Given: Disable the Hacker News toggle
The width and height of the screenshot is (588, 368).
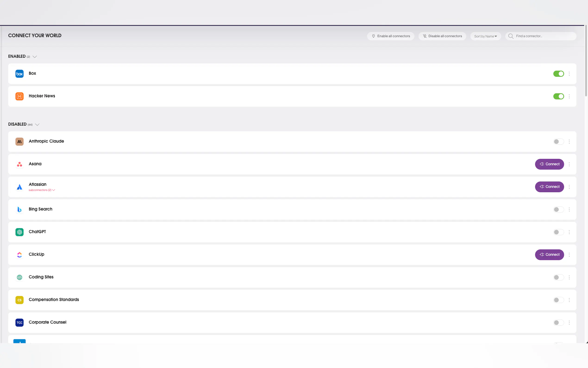Looking at the screenshot, I should click(x=558, y=96).
